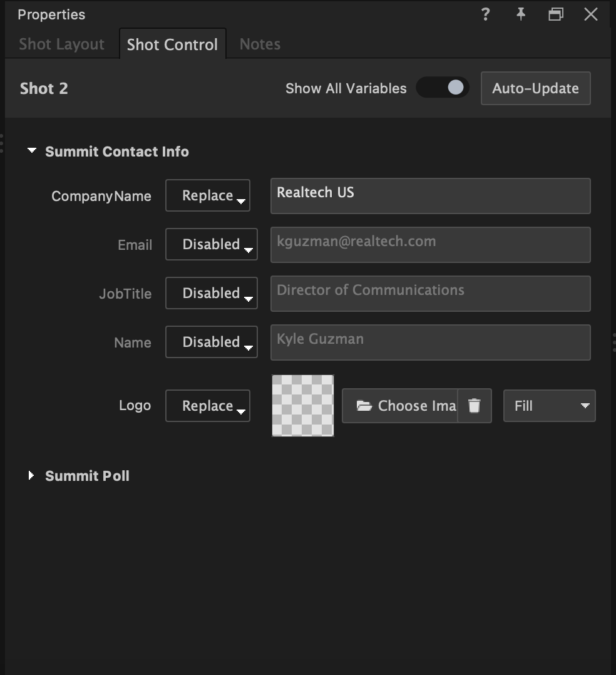
Task: Switch the Name field out of Disabled mode
Action: pos(211,342)
